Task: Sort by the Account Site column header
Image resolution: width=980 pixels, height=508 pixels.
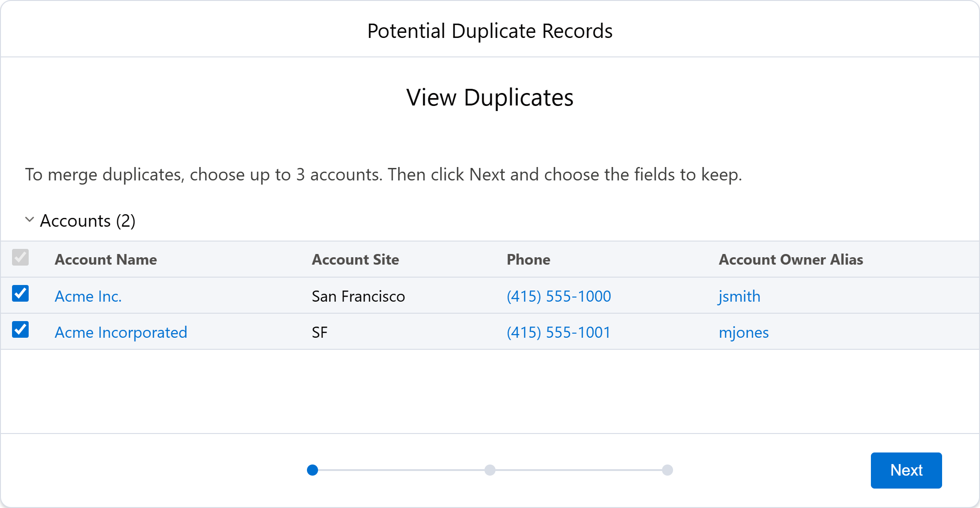Action: point(355,259)
